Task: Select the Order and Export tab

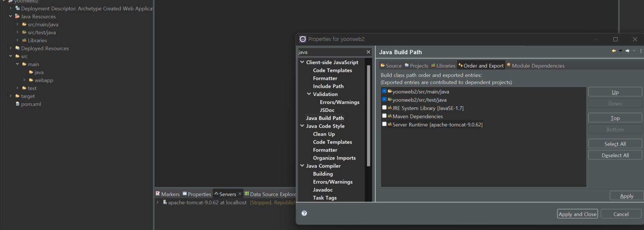Action: [x=481, y=65]
